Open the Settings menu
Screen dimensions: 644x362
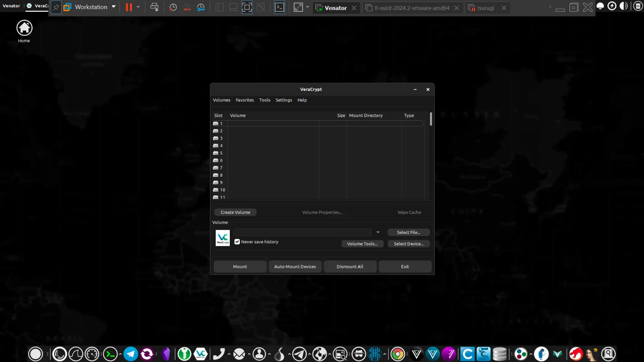click(x=284, y=100)
